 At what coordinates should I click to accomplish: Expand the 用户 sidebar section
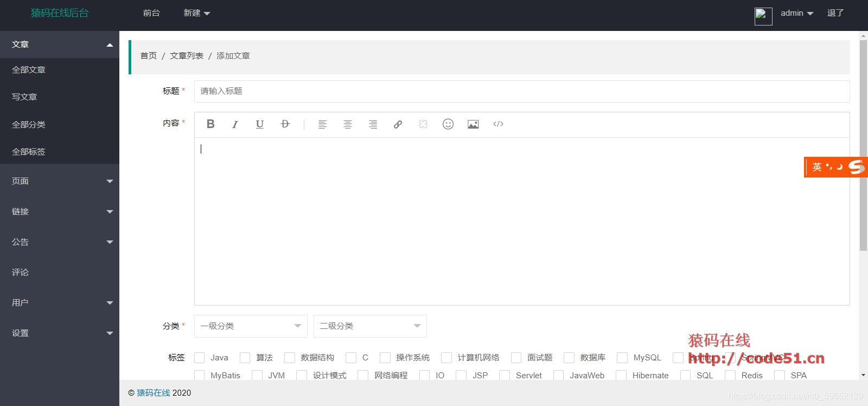[60, 303]
